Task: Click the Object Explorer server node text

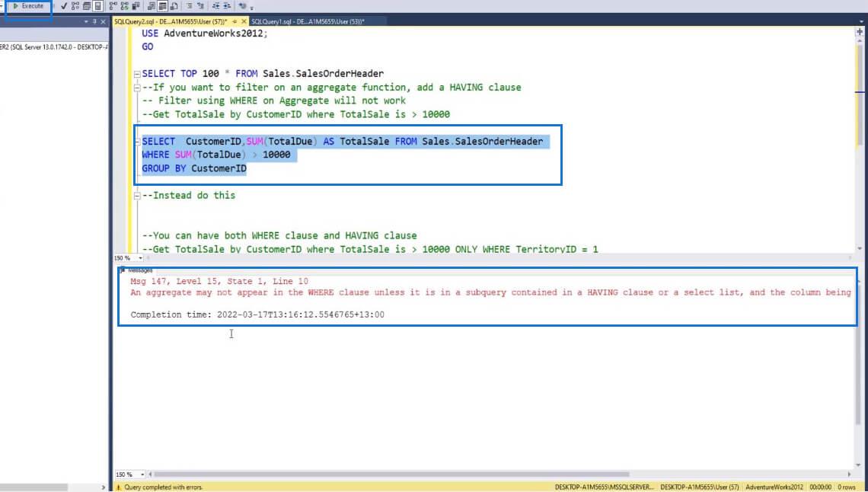Action: tap(54, 47)
